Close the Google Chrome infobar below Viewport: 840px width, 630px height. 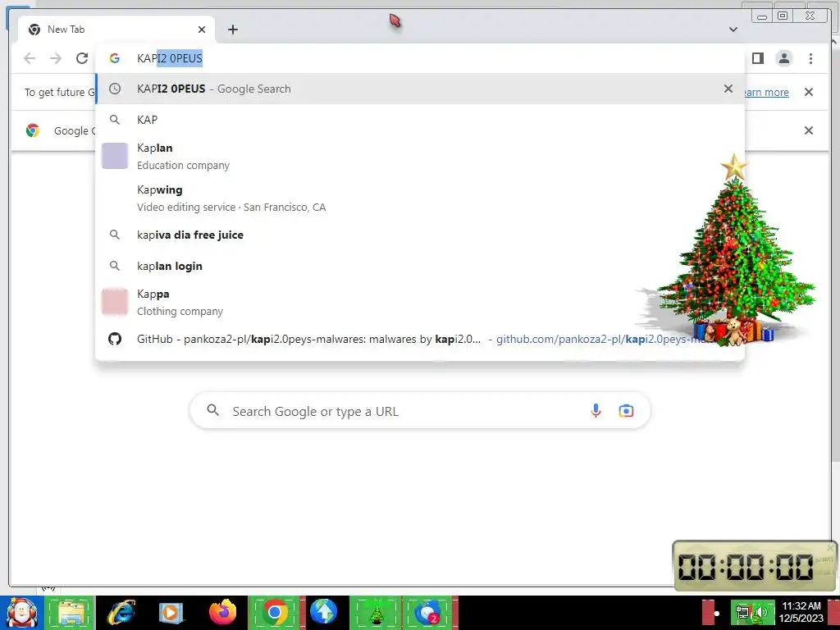tap(809, 130)
